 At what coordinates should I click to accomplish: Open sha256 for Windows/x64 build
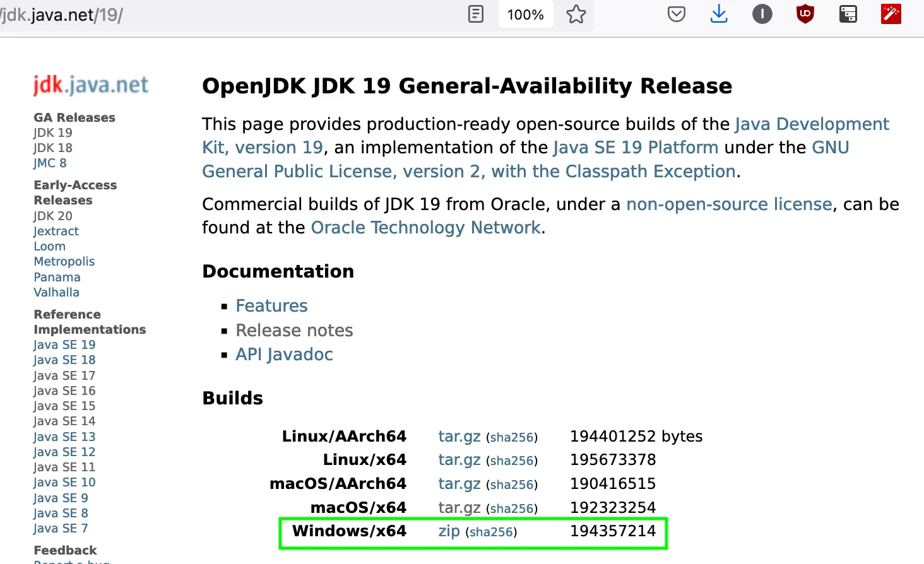pyautogui.click(x=491, y=532)
